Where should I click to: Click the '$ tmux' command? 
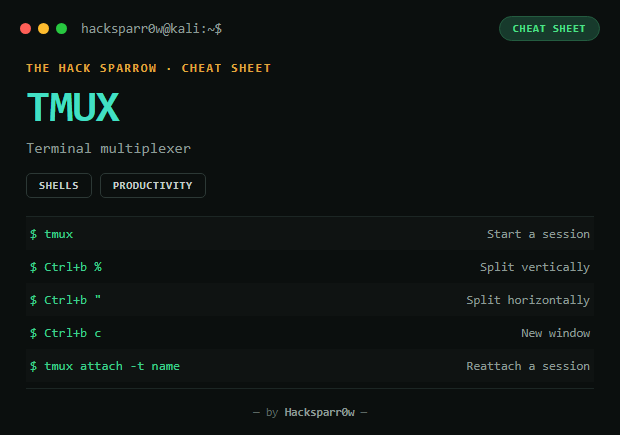coord(51,234)
